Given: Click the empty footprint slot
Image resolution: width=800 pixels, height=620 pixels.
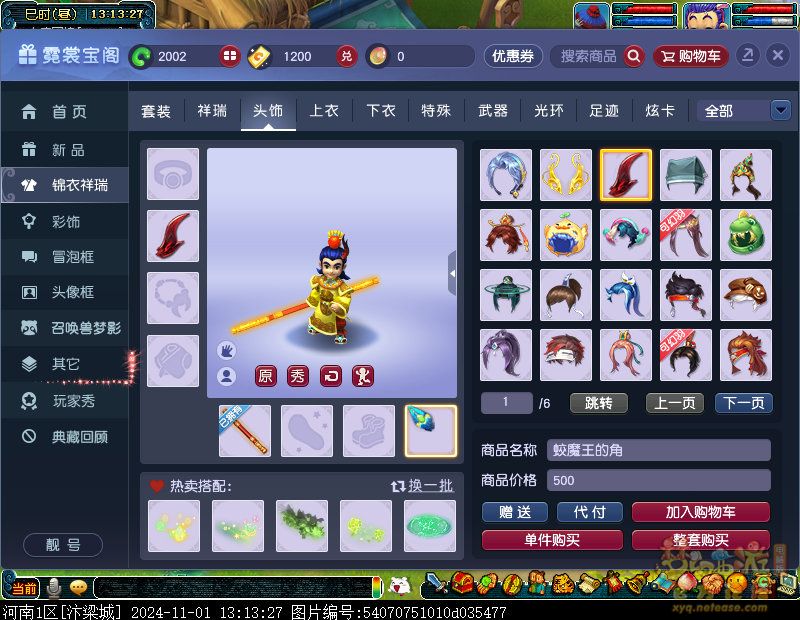Looking at the screenshot, I should click(307, 431).
